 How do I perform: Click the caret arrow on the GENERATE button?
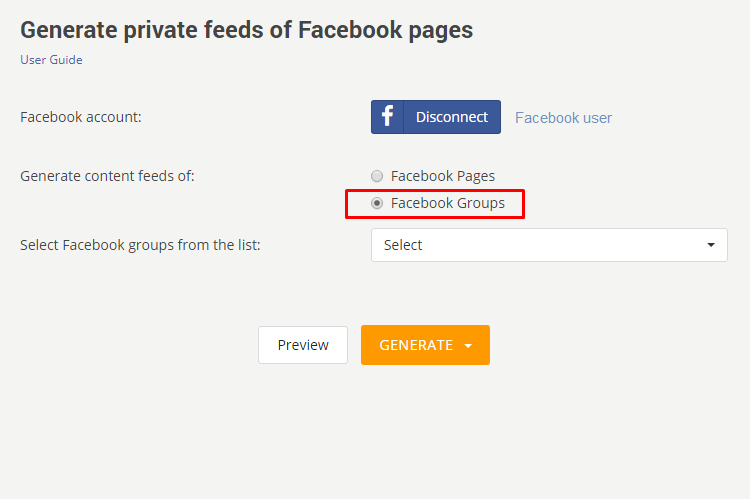coord(468,346)
